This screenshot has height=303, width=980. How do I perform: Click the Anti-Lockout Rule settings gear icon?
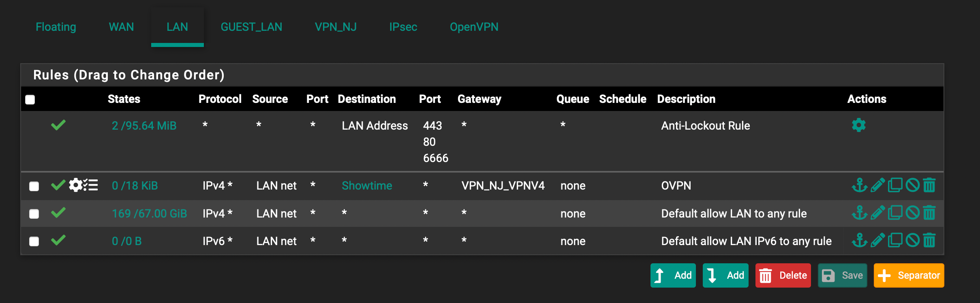(x=858, y=125)
